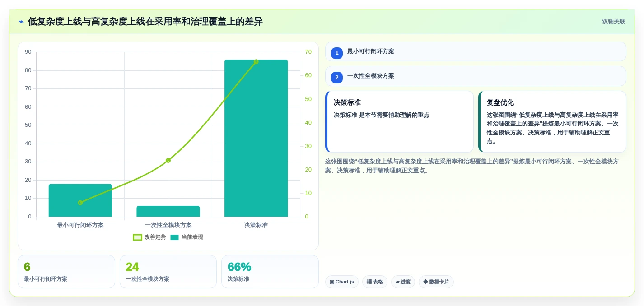The image size is (644, 306).
Task: Click the chart title heading text
Action: (145, 22)
